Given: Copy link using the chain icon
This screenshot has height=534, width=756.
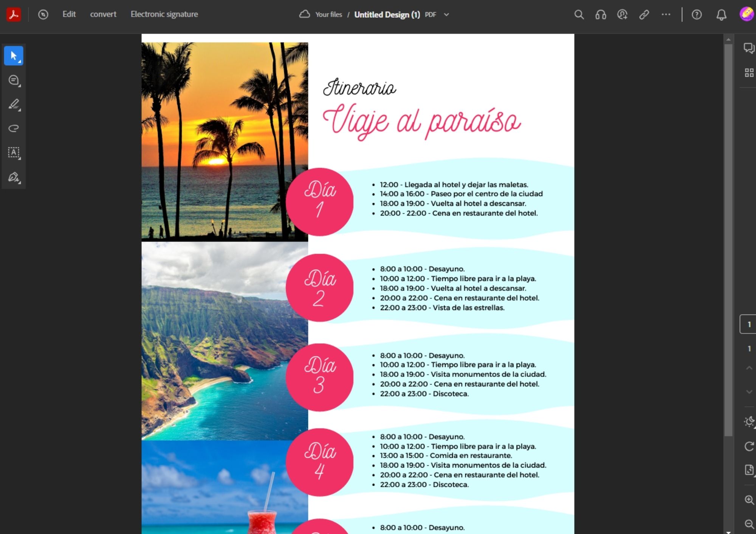Looking at the screenshot, I should click(x=644, y=14).
